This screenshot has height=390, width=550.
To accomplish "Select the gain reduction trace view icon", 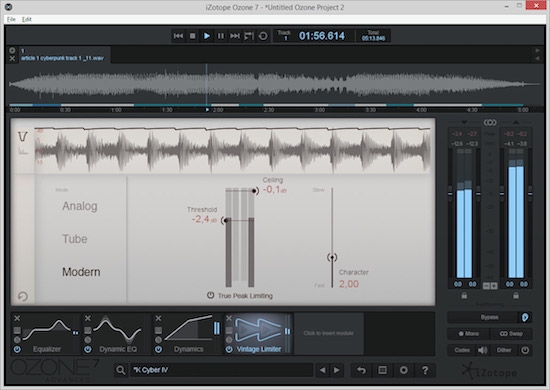I will pyautogui.click(x=22, y=136).
